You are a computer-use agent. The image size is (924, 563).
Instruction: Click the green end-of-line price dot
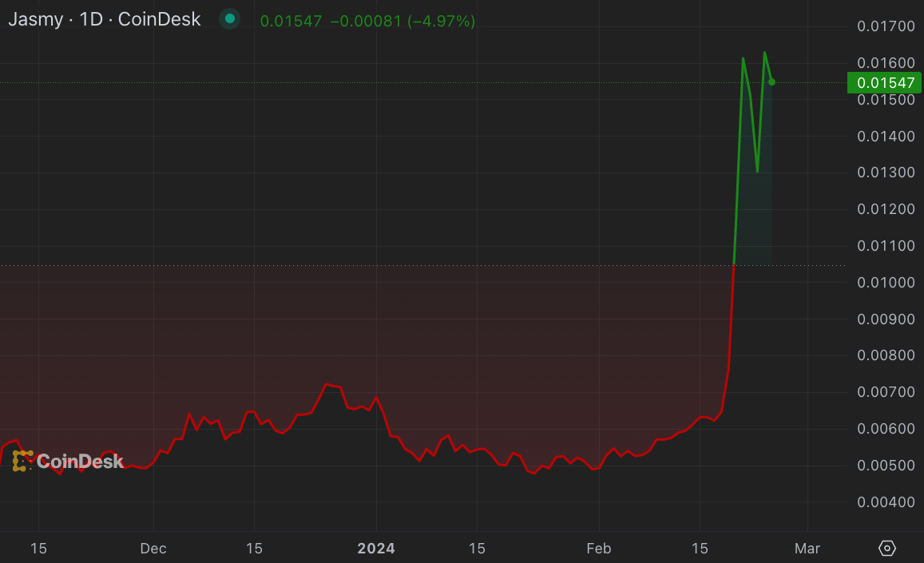pyautogui.click(x=772, y=82)
